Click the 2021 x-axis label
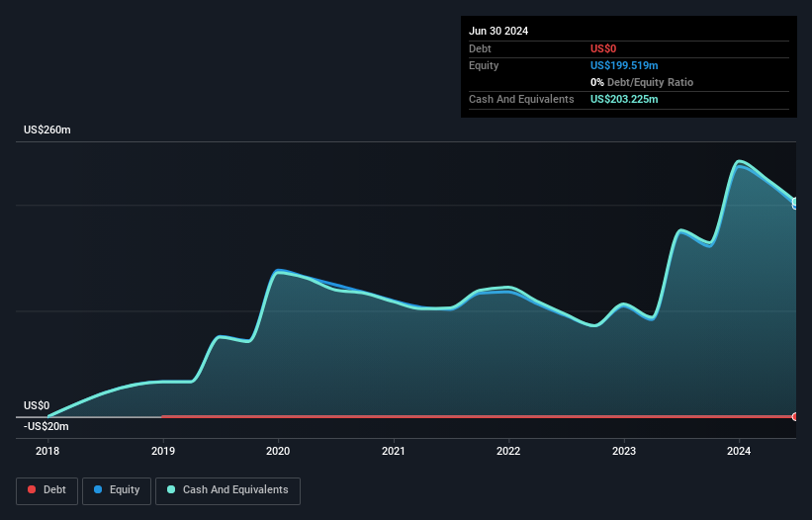The width and height of the screenshot is (812, 520). point(394,451)
